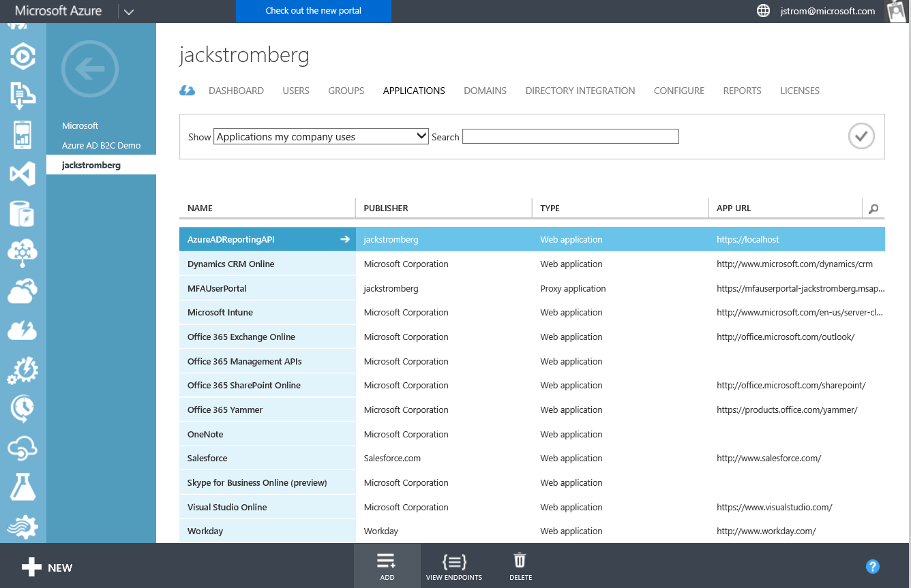Open the import/export document sidebar icon

tap(23, 96)
